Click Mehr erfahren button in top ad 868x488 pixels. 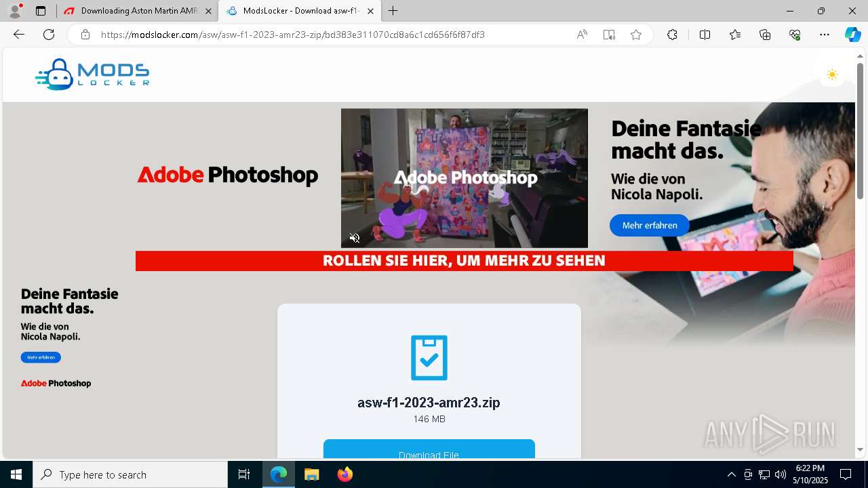click(650, 225)
